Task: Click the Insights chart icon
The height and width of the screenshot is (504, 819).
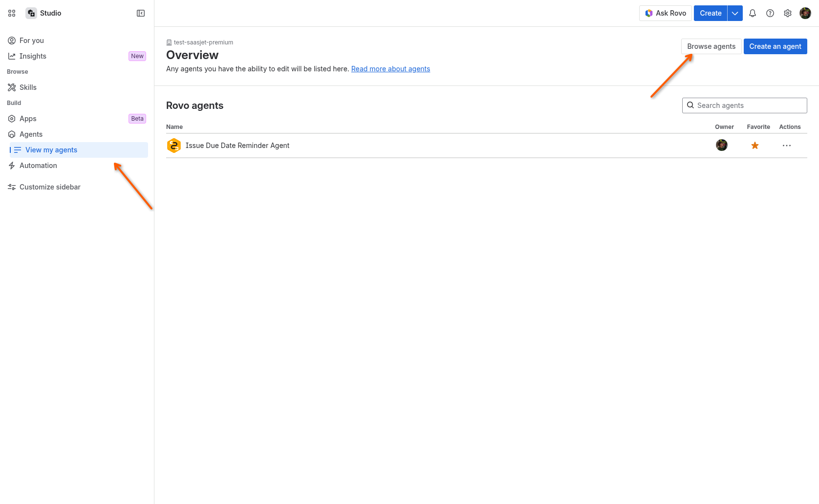Action: pos(12,56)
